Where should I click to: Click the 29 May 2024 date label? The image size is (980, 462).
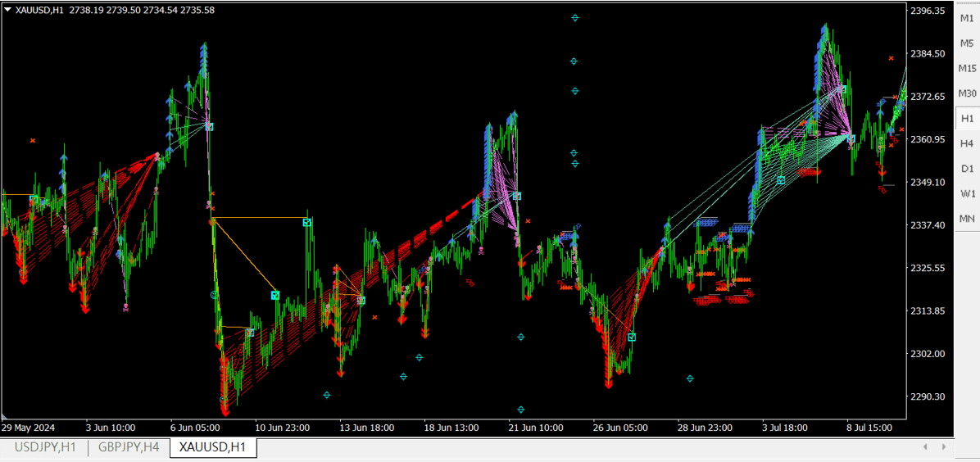point(28,428)
